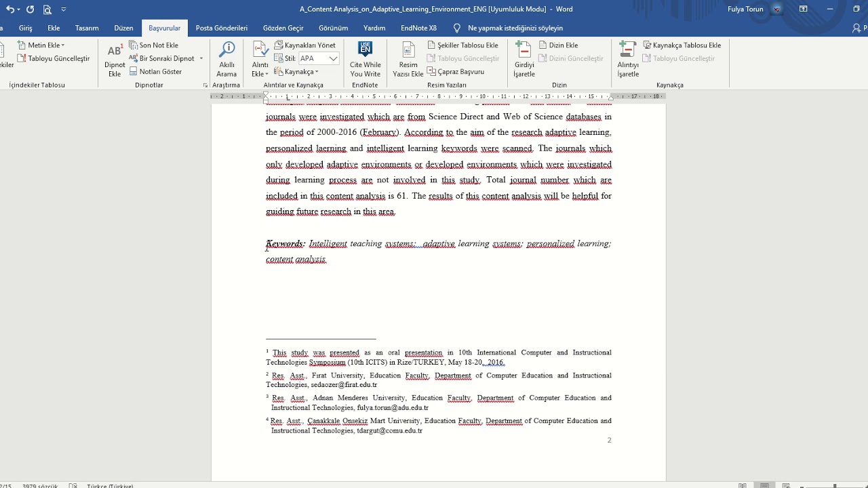Open the Gözden Geçir tab
The image size is (868, 488).
[x=283, y=28]
